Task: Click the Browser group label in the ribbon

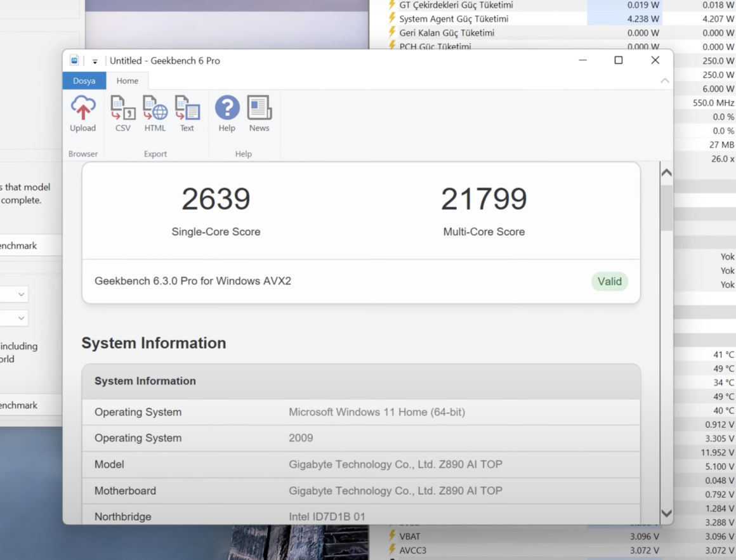Action: tap(83, 154)
